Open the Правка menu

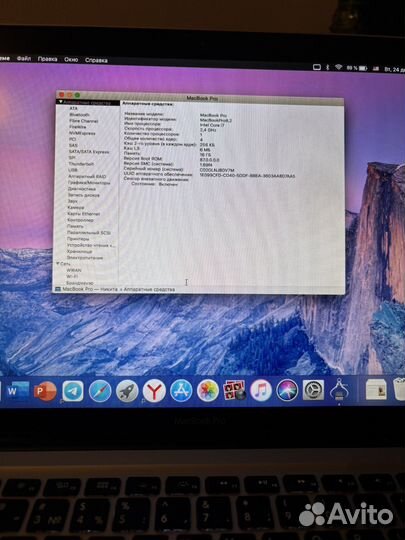[48, 59]
